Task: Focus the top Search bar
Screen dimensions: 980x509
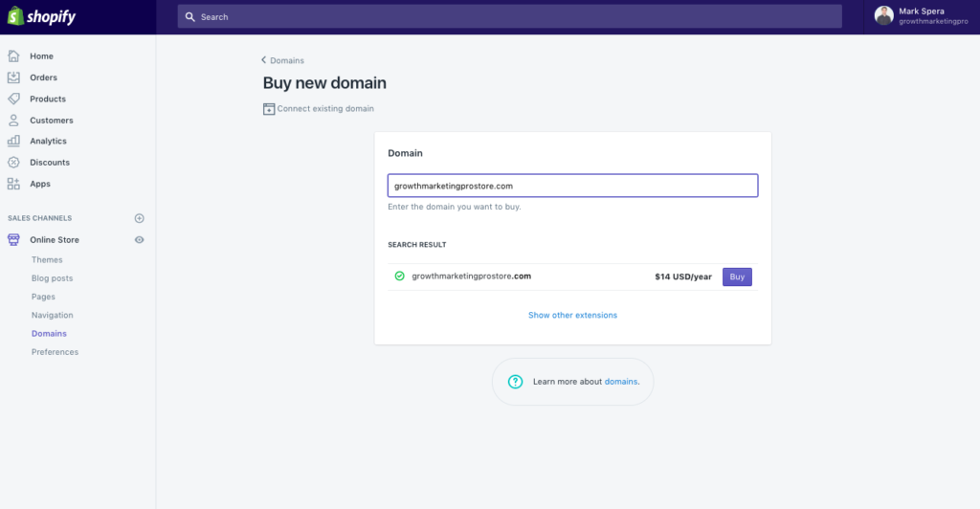Action: tap(509, 17)
